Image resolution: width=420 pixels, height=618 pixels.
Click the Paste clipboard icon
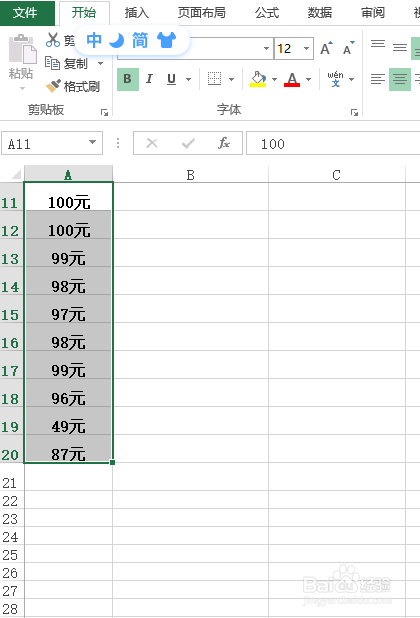pos(22,49)
